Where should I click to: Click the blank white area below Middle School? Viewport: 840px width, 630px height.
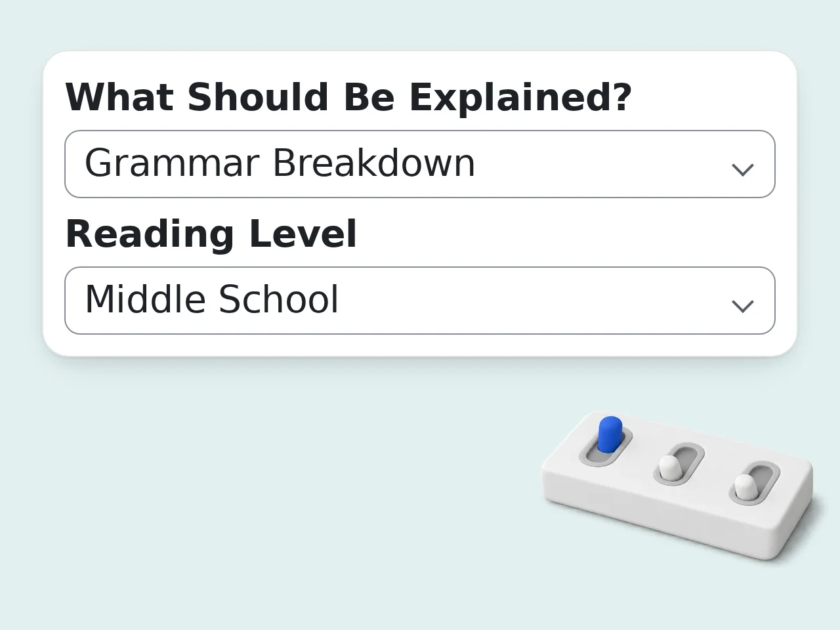click(420, 345)
